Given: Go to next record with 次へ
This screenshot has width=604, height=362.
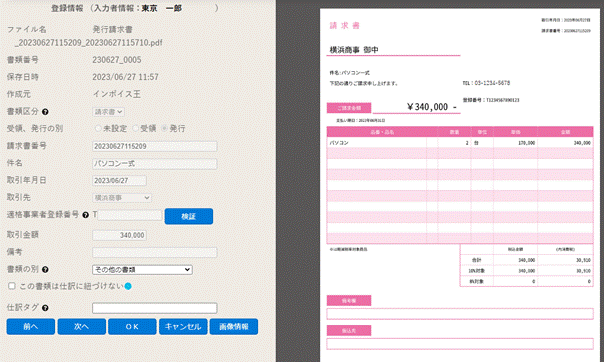Looking at the screenshot, I should pos(82,327).
